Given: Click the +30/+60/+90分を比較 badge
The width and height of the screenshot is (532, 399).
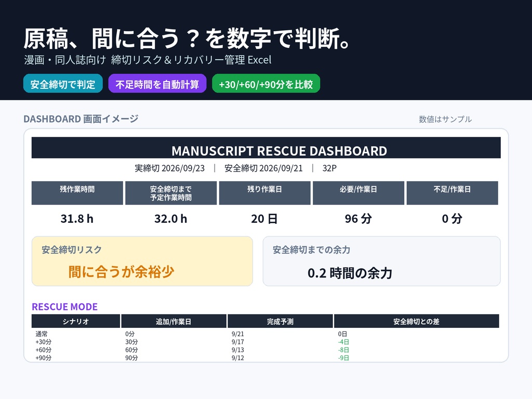Looking at the screenshot, I should [266, 84].
